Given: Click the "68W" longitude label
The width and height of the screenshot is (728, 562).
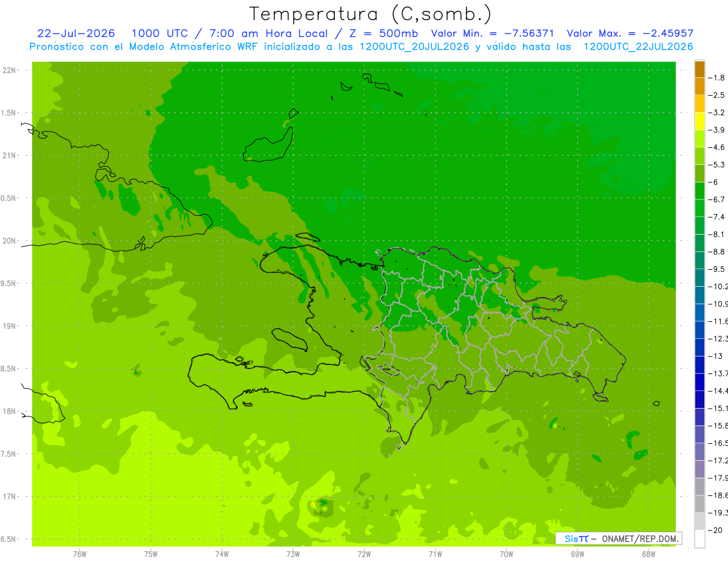Looking at the screenshot, I should coord(649,554).
